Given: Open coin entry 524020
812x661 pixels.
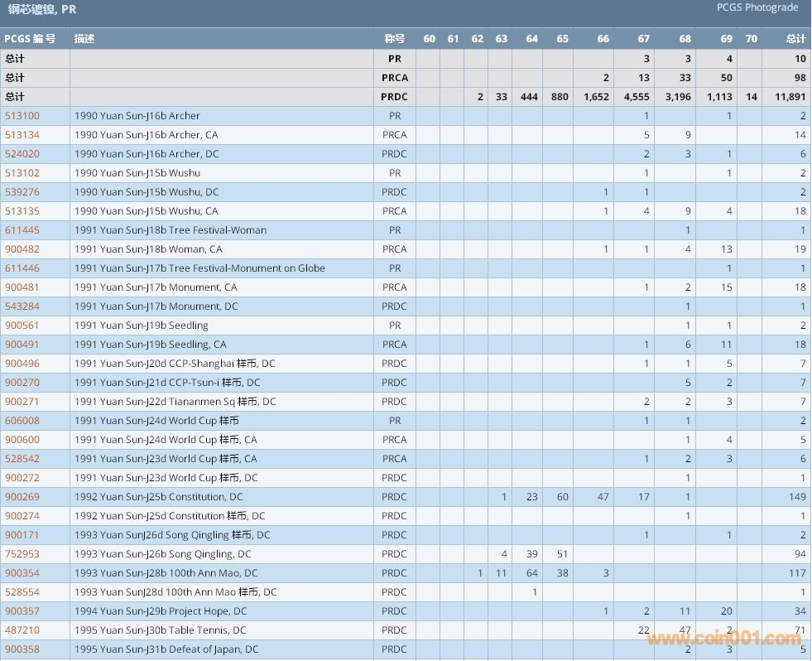Looking at the screenshot, I should [22, 154].
